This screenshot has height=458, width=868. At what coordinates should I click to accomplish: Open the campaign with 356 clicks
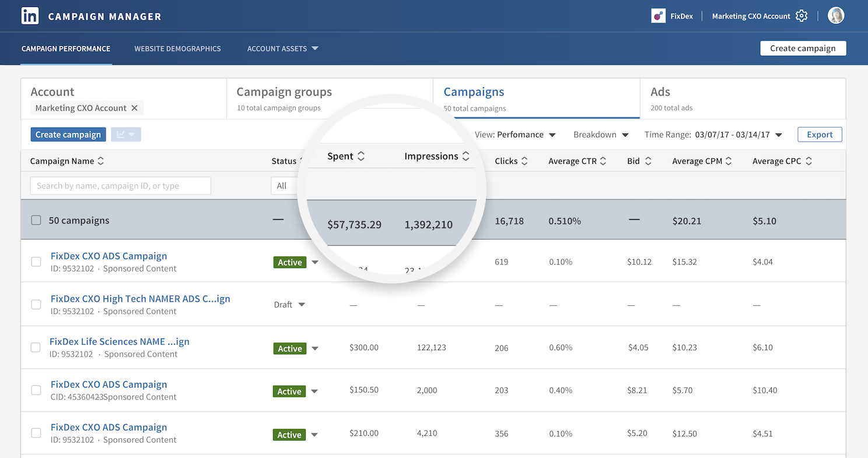click(109, 427)
